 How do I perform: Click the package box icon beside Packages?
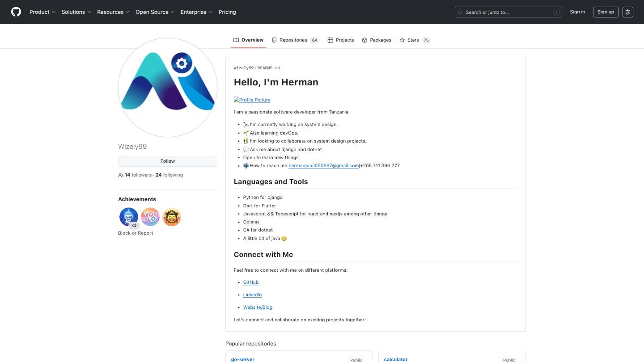tap(364, 40)
